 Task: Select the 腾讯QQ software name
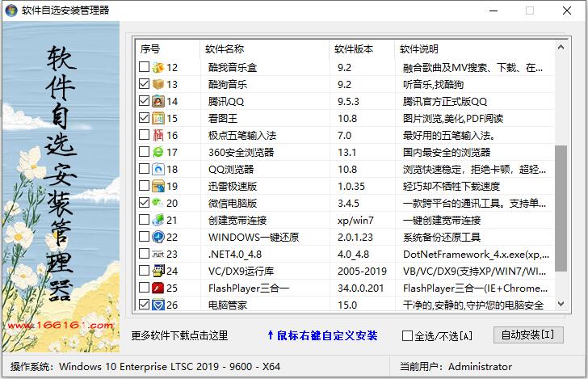tap(226, 102)
